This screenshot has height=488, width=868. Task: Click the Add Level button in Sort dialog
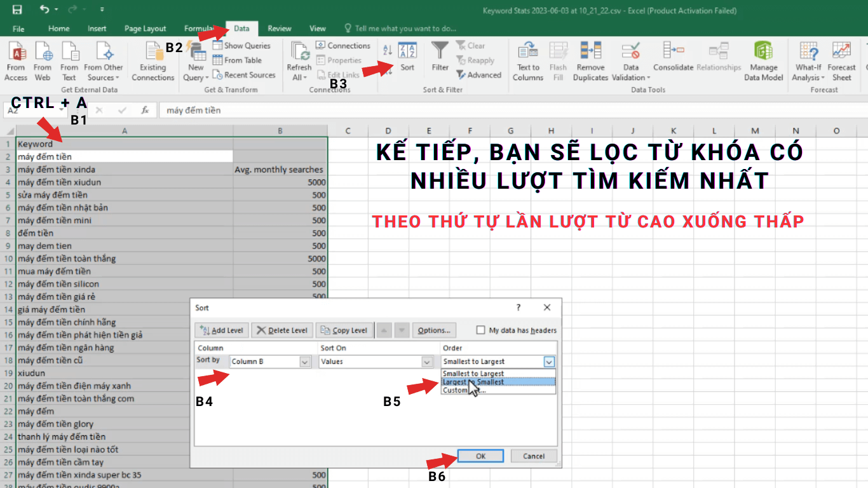[221, 330]
